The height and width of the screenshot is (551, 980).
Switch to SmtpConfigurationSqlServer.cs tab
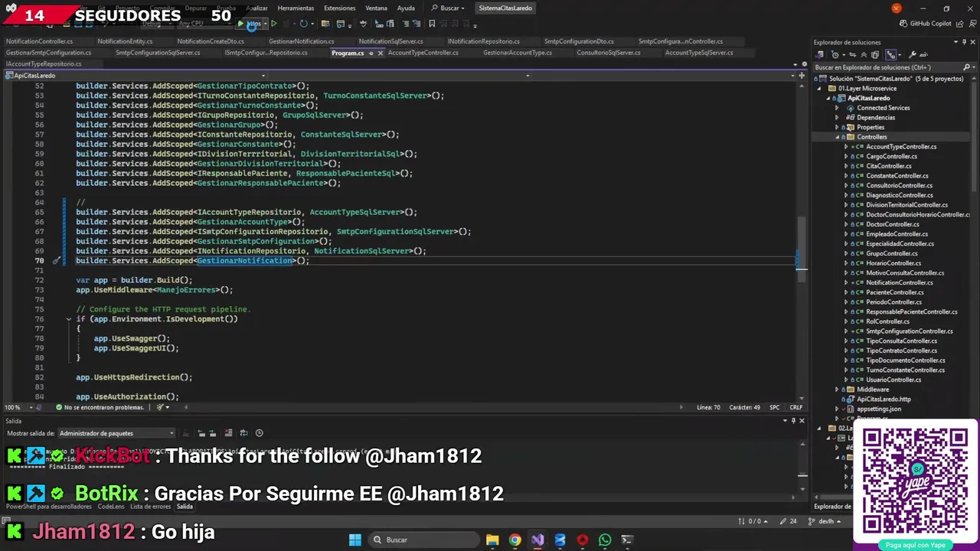pos(158,53)
